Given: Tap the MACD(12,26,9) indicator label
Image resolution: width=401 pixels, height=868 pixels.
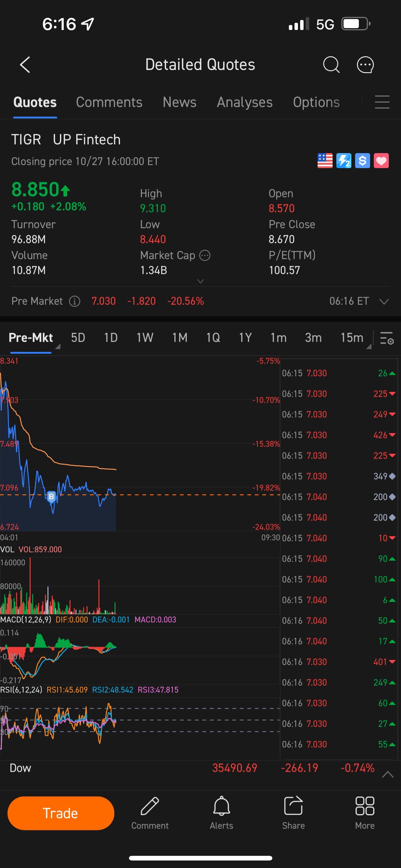Looking at the screenshot, I should click(26, 619).
